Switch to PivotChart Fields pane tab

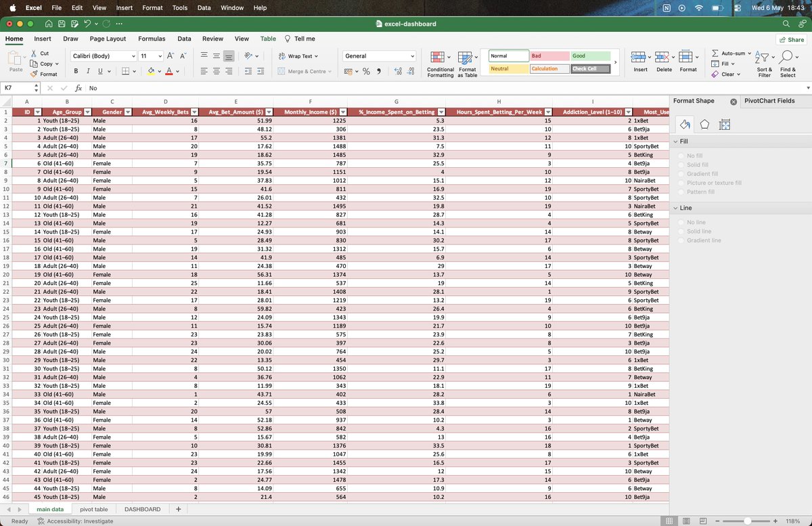769,101
